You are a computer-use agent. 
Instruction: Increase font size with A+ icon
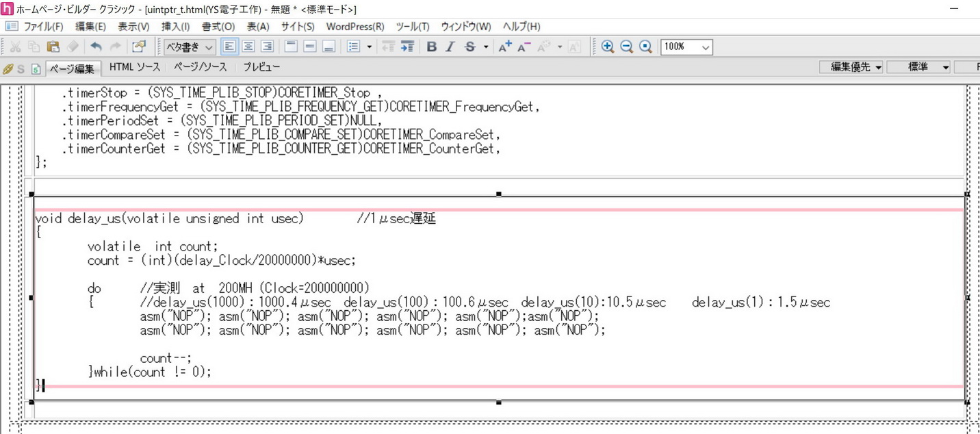coord(505,47)
